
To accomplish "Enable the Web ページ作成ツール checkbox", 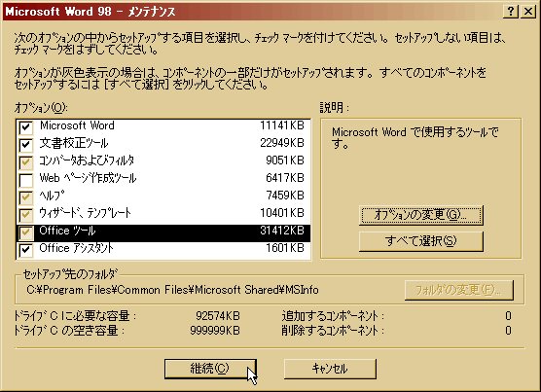I will coord(26,180).
